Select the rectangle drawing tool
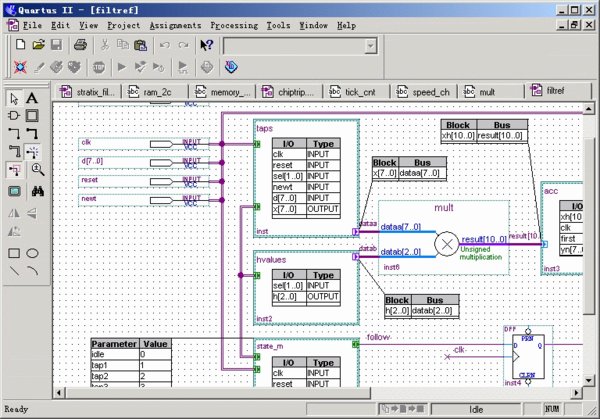 (14, 253)
